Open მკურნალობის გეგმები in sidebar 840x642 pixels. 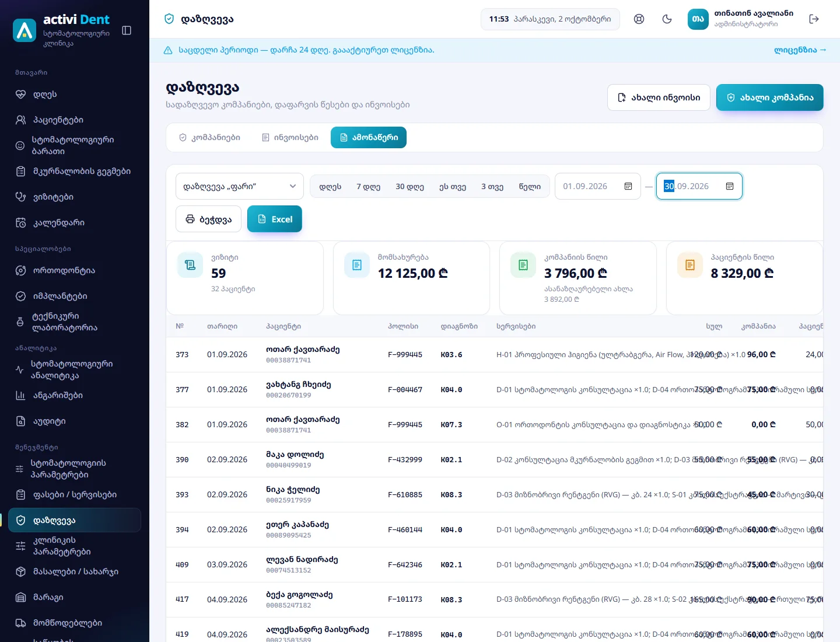coord(75,171)
